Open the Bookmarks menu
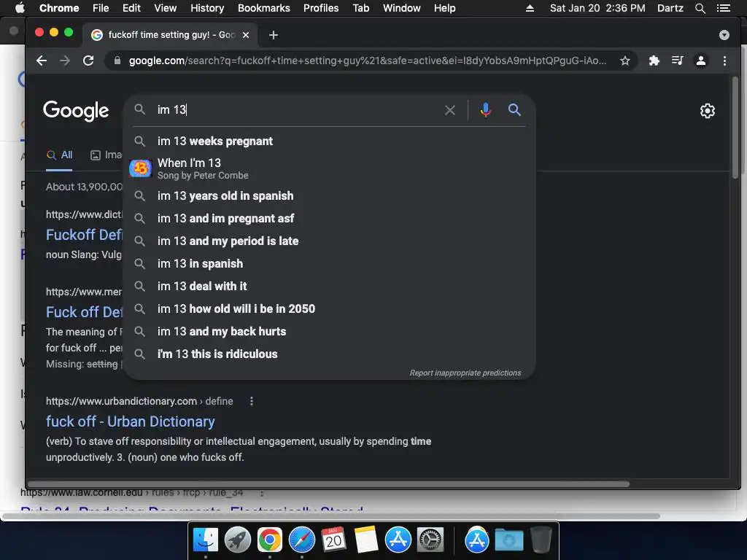The height and width of the screenshot is (560, 747). coord(263,8)
